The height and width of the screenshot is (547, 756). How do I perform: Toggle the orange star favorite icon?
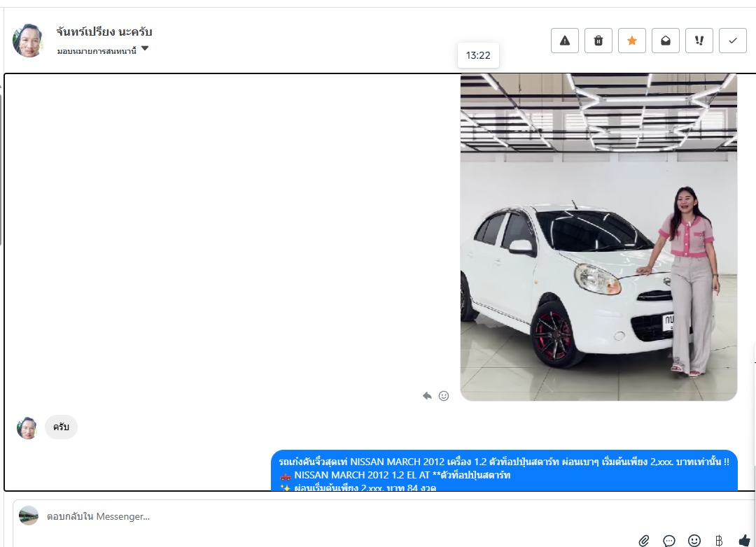pyautogui.click(x=632, y=41)
